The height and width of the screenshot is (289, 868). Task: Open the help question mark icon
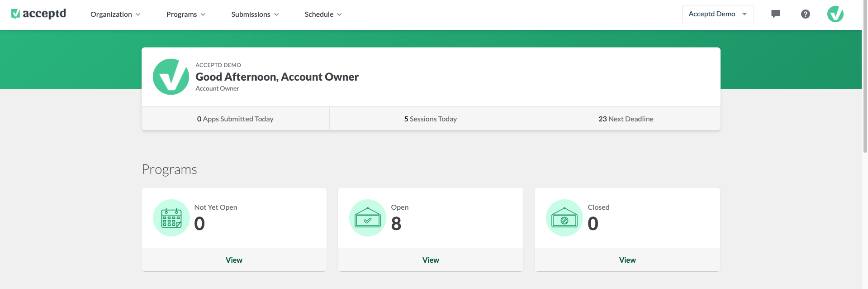[806, 14]
